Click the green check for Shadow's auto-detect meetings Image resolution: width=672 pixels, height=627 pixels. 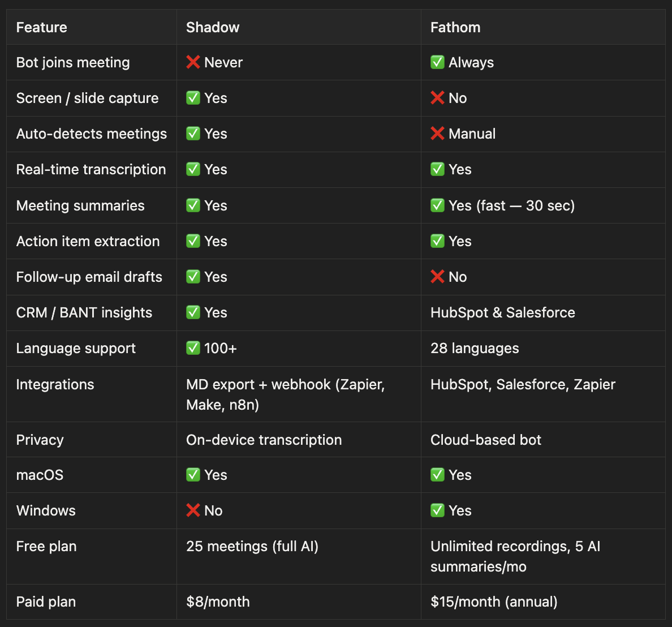click(193, 134)
